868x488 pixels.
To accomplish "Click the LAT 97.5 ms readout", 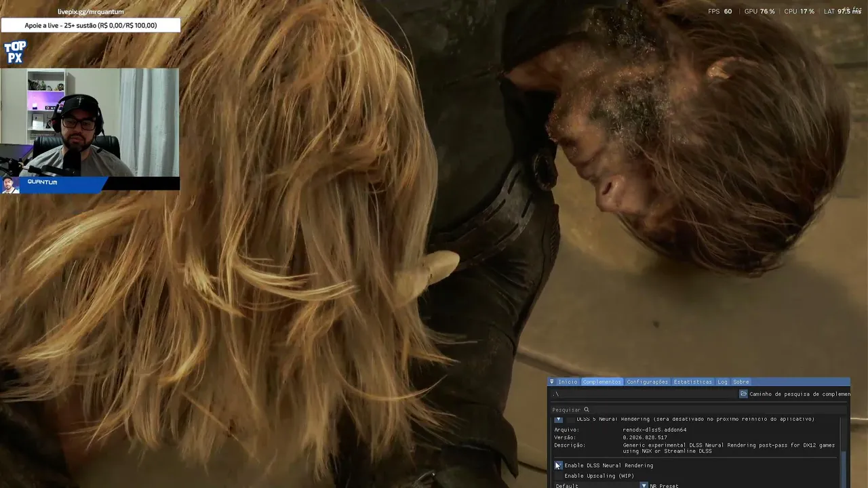I will 842,12.
